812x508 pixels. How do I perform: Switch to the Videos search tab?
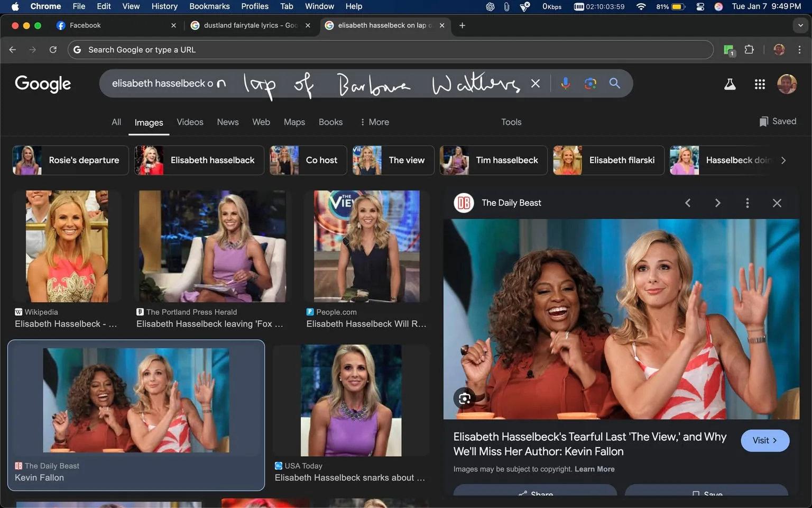click(x=190, y=122)
